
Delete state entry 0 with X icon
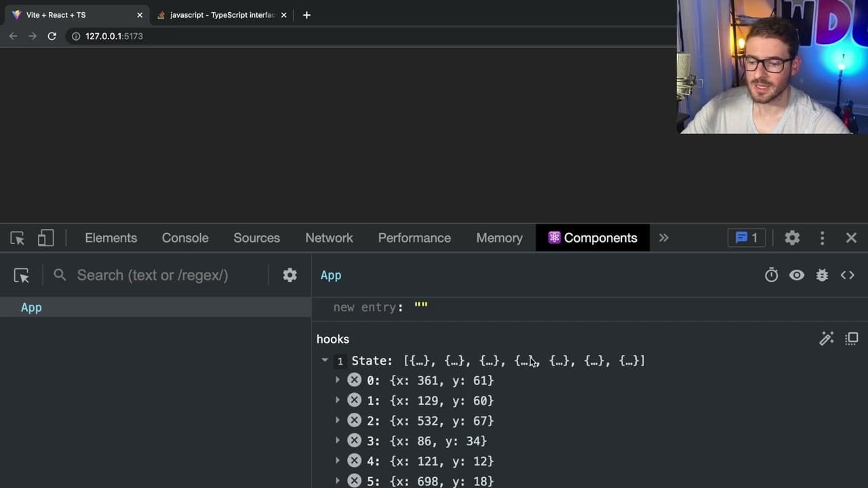(354, 380)
